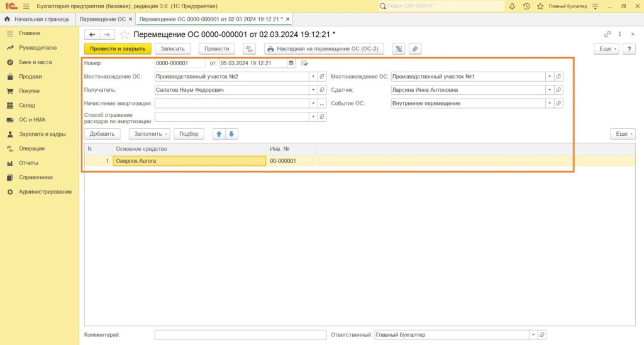Viewport: 644px width, 345px height.
Task: Open Зарплата и кадры section in sidebar
Action: click(42, 134)
